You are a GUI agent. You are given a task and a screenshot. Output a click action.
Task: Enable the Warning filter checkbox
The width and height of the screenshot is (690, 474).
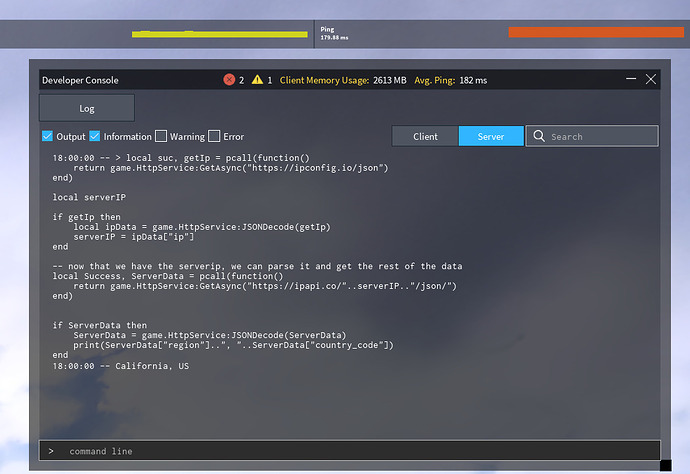click(x=161, y=136)
